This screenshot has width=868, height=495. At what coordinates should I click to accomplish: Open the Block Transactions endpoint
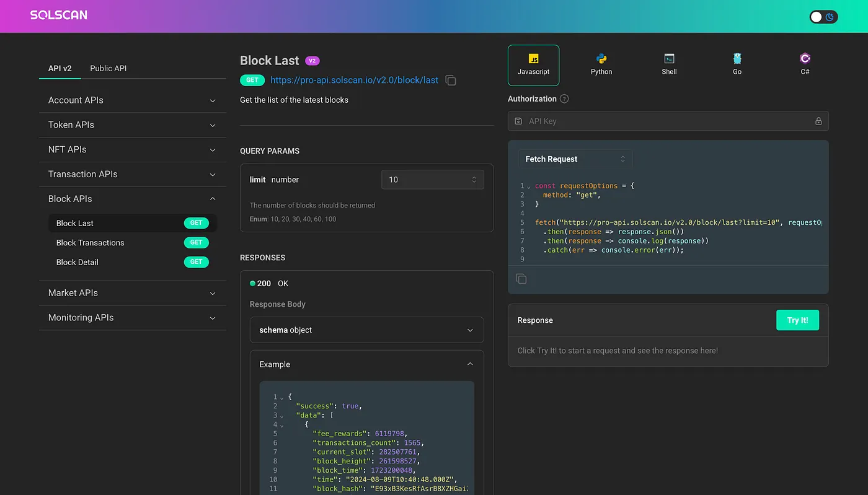point(133,243)
